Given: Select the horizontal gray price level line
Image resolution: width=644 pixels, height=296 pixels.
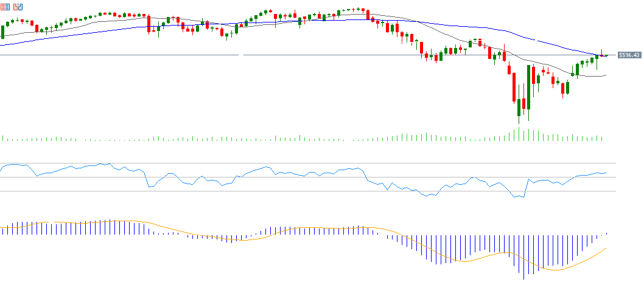Looking at the screenshot, I should click(122, 55).
